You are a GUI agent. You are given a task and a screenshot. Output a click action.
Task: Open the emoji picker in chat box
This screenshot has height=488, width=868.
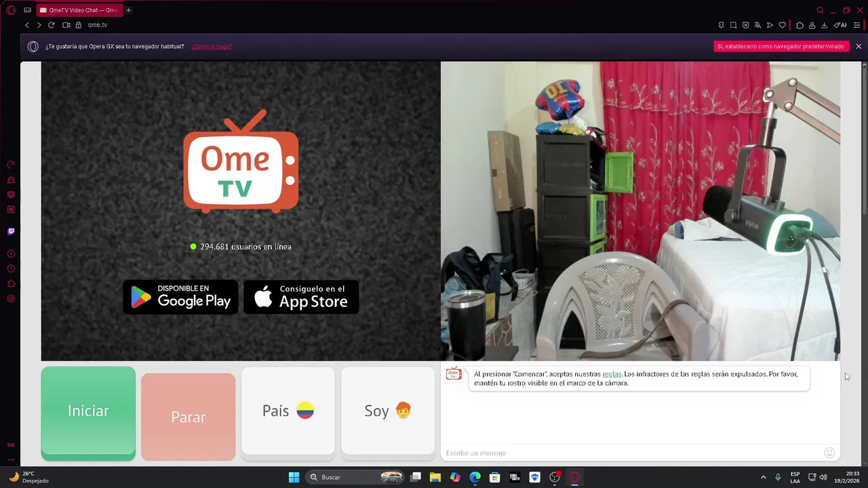(829, 453)
